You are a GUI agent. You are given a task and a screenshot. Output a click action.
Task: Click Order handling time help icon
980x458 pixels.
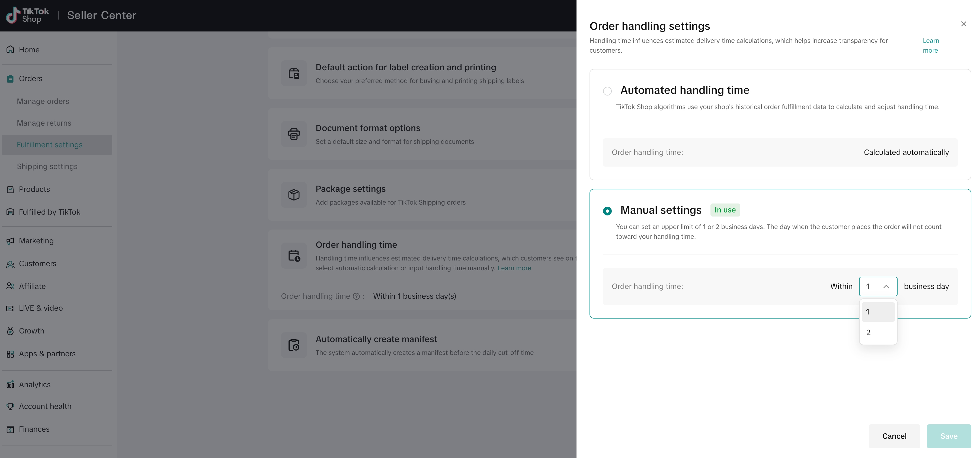tap(356, 297)
